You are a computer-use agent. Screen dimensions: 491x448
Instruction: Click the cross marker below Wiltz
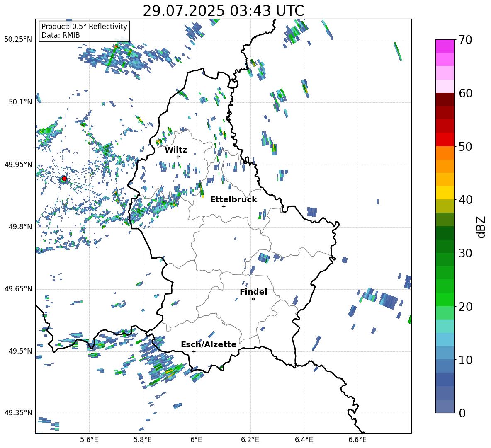click(x=178, y=157)
